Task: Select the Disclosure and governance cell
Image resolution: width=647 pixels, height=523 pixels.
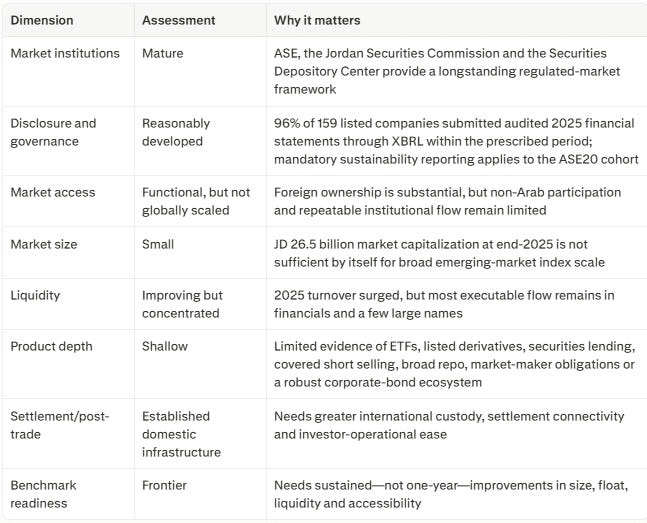Action: [53, 132]
